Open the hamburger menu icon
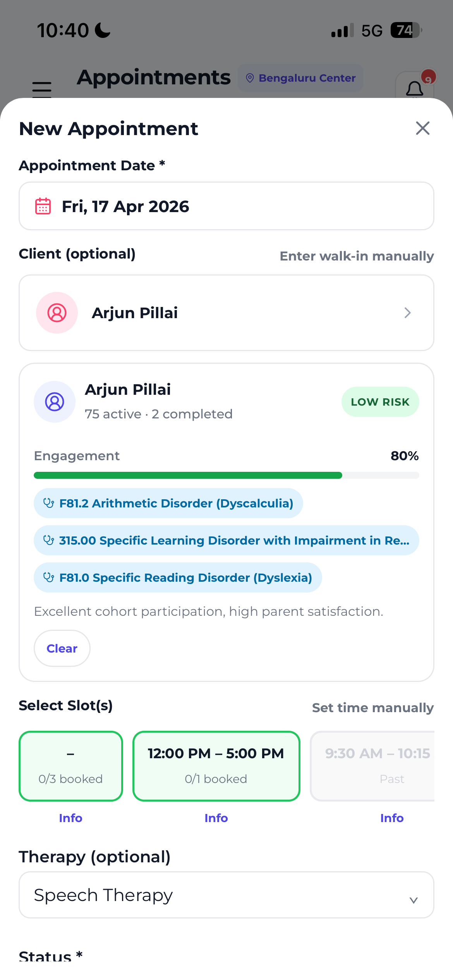Viewport: 453px width, 980px height. (x=42, y=89)
